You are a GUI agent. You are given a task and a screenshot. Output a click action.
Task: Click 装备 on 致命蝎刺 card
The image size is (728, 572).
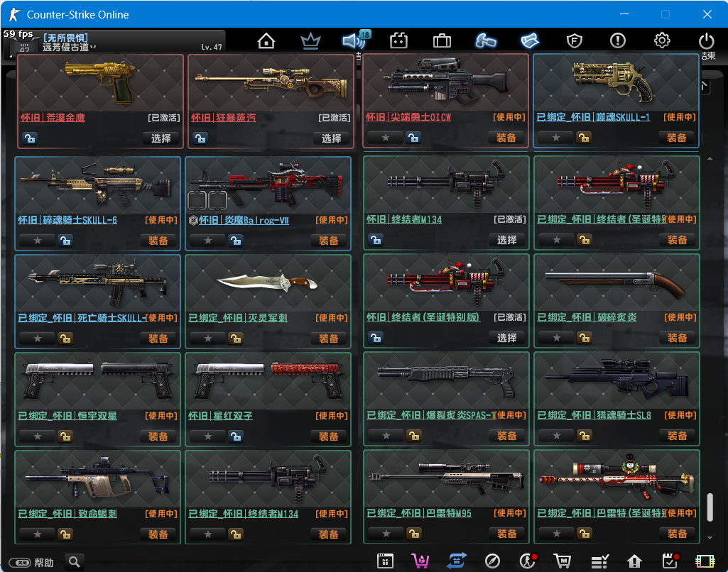[158, 534]
